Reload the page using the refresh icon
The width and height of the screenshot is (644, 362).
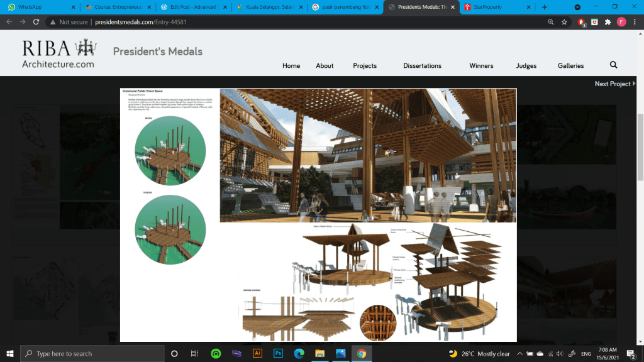click(x=36, y=21)
